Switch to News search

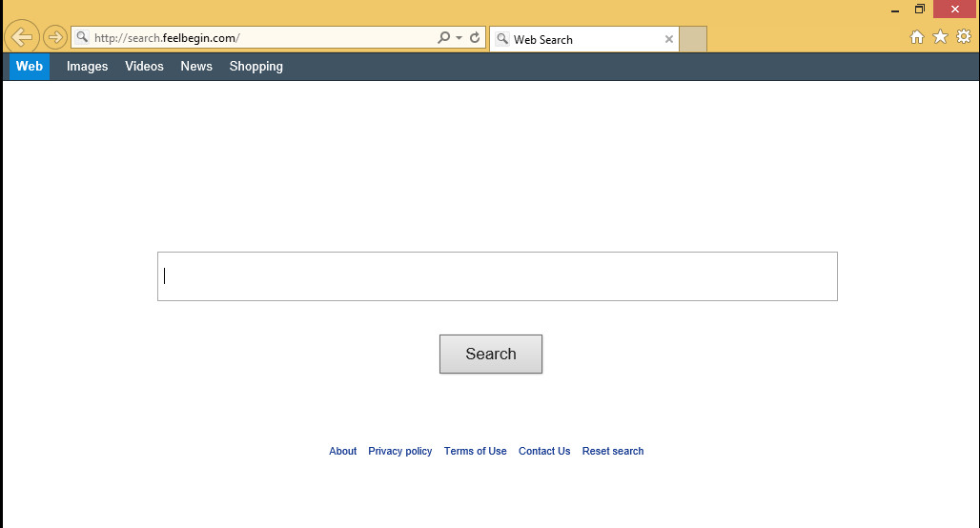tap(196, 66)
